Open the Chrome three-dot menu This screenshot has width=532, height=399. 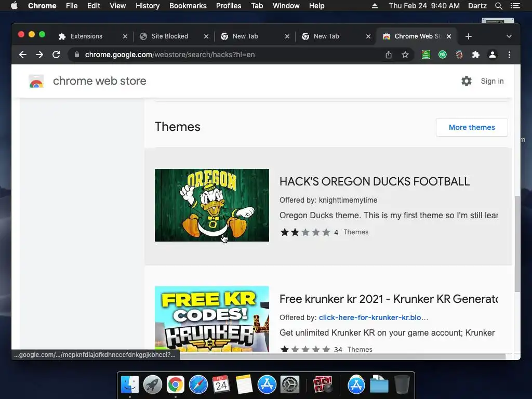(x=509, y=55)
